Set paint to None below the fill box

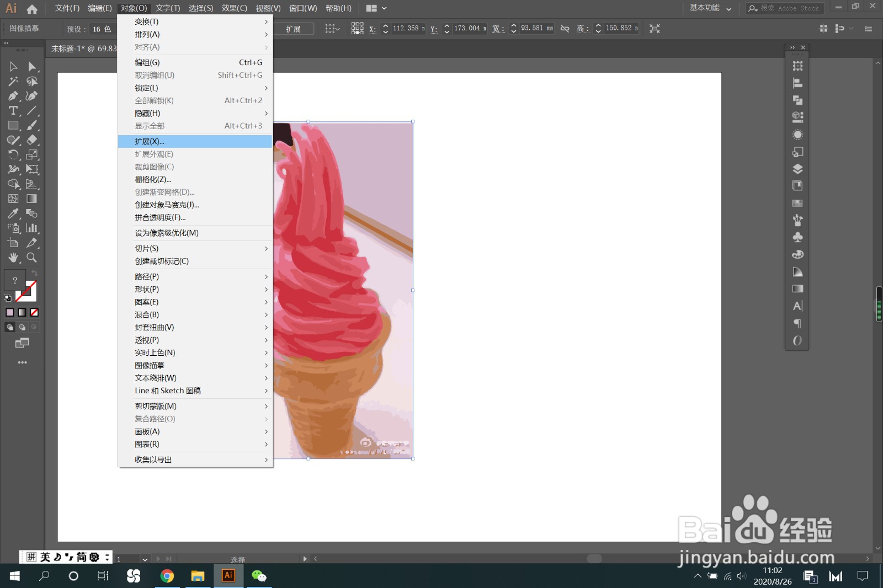point(34,312)
